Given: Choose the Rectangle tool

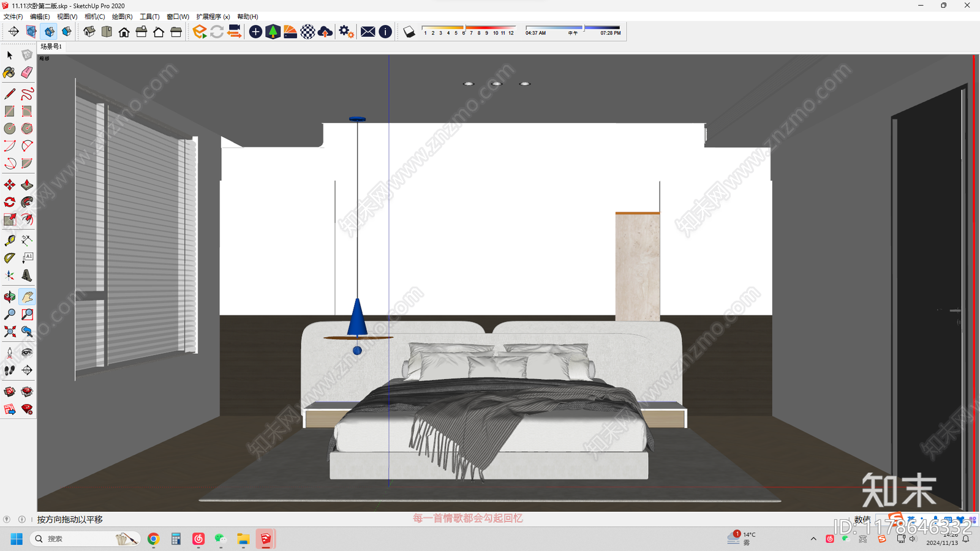Looking at the screenshot, I should (x=10, y=111).
